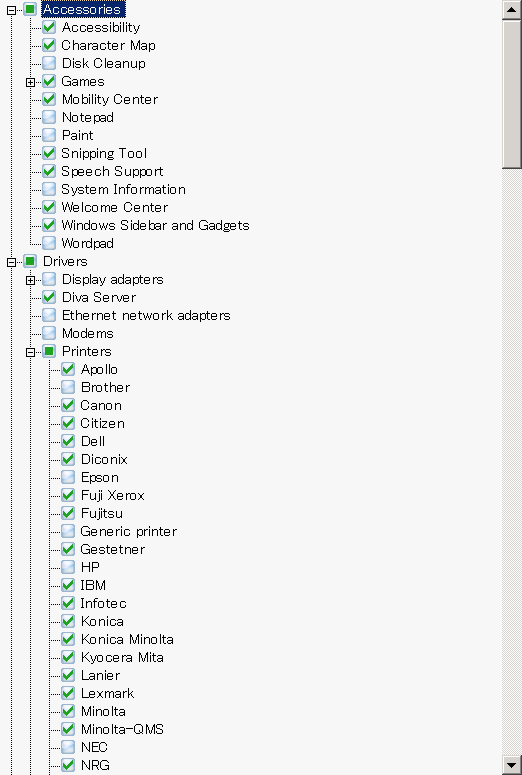The height and width of the screenshot is (775, 522).
Task: Uncheck the Character Map checkbox
Action: (x=49, y=45)
